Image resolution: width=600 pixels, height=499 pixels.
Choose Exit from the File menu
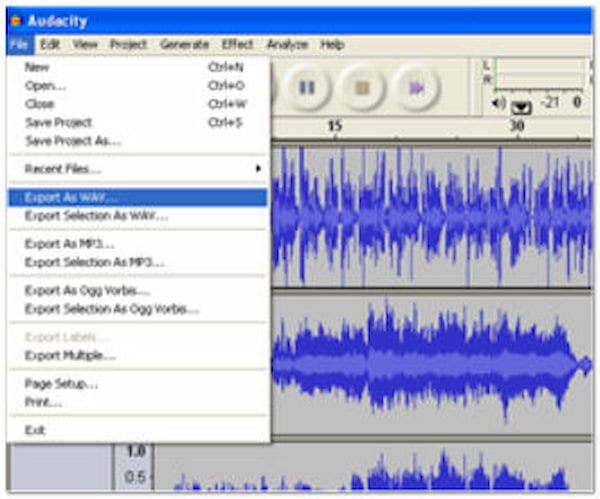(x=138, y=430)
